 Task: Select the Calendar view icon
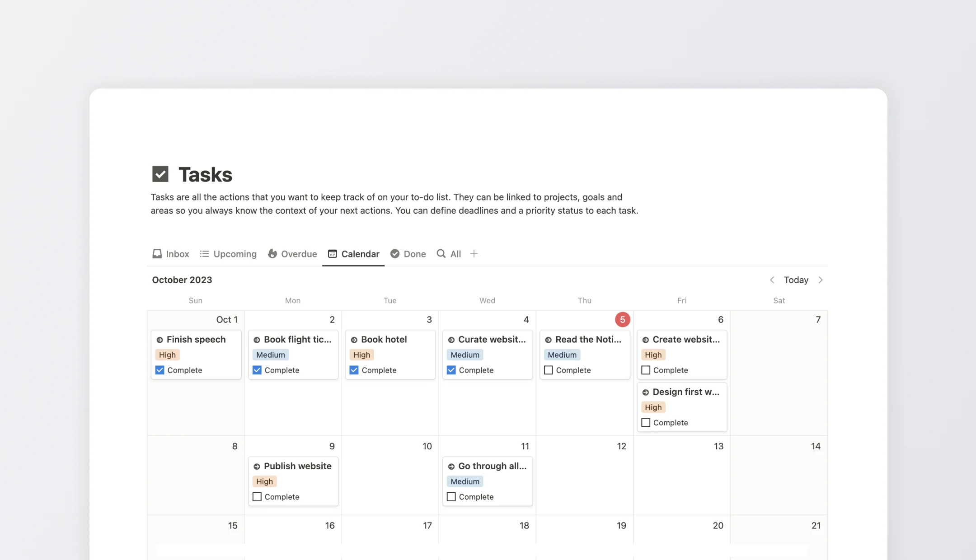click(x=333, y=254)
